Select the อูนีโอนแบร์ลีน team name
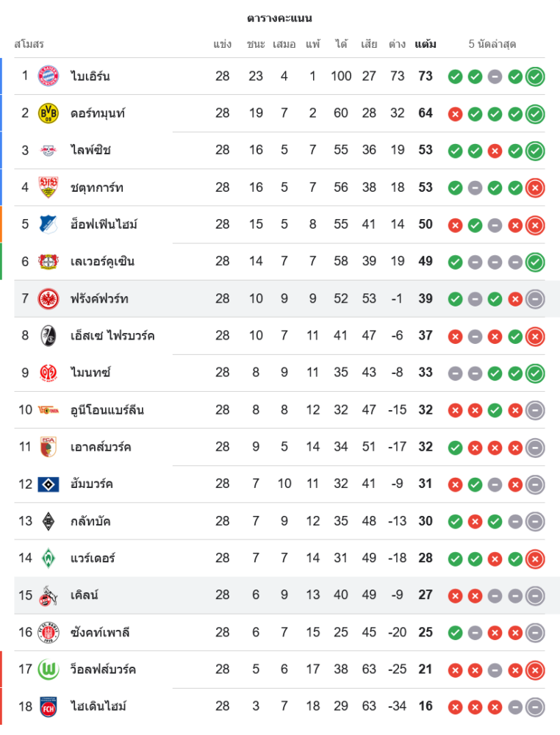 click(107, 409)
